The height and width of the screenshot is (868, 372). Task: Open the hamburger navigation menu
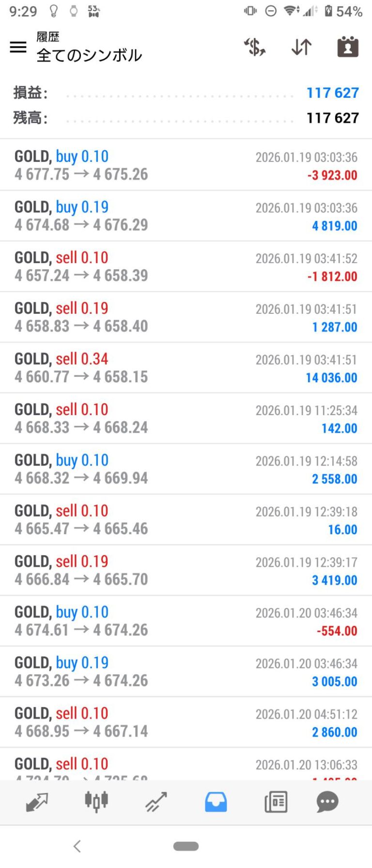tap(18, 47)
